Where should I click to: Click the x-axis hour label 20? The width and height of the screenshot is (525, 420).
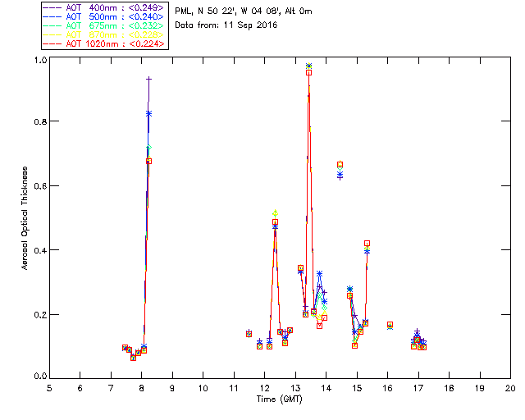coord(510,388)
